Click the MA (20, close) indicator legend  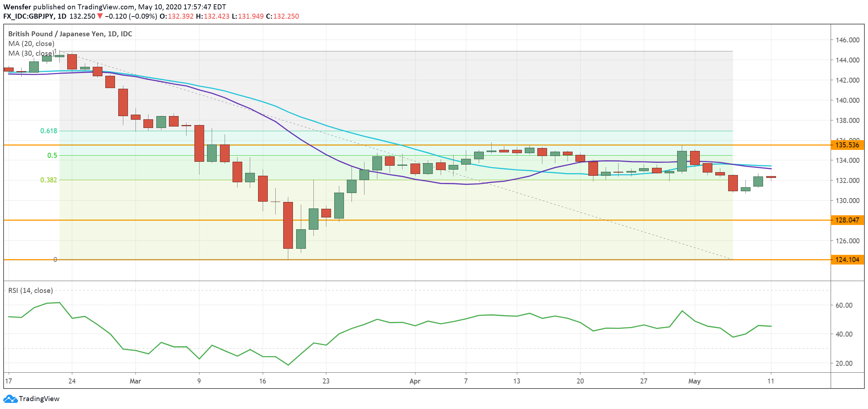(x=31, y=43)
